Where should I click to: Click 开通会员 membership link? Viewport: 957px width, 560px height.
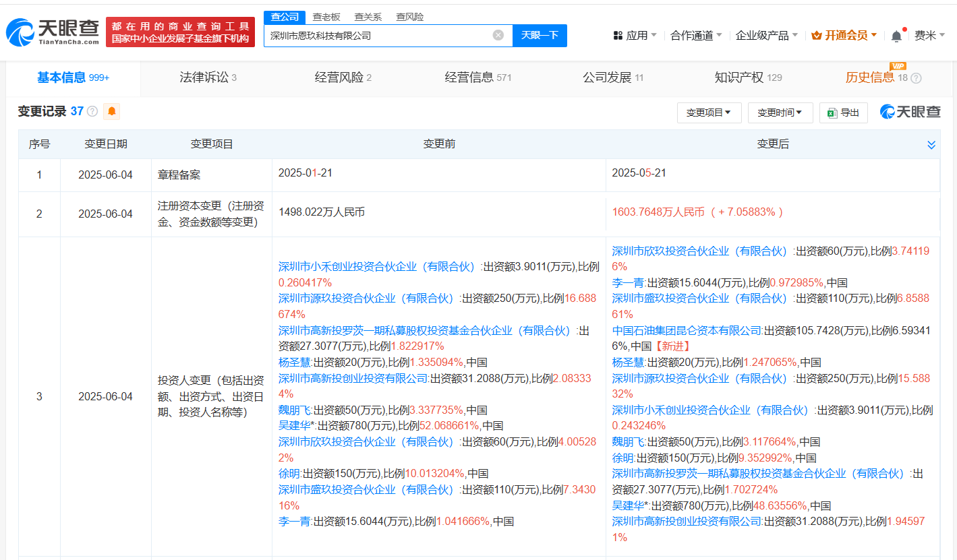pos(844,36)
